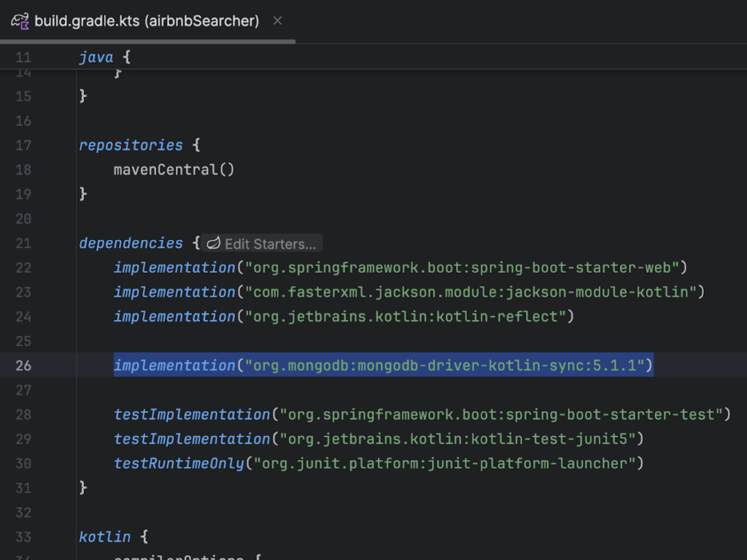
Task: Click the spring-boot-starter-test dependency string
Action: (501, 414)
